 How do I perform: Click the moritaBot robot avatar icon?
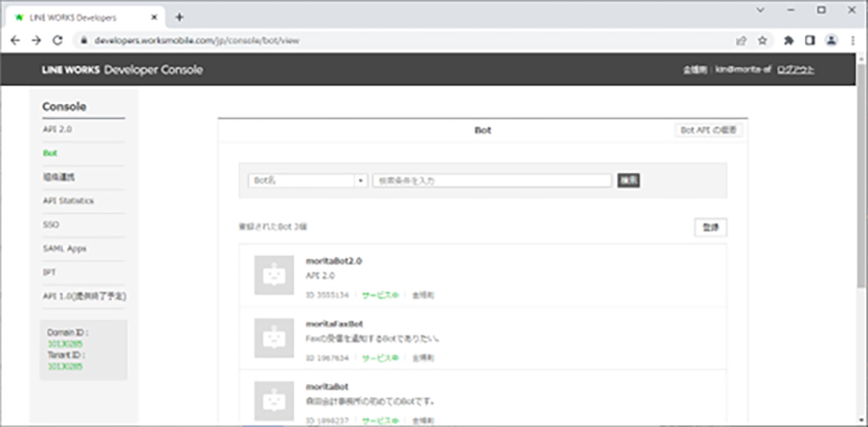pos(273,400)
